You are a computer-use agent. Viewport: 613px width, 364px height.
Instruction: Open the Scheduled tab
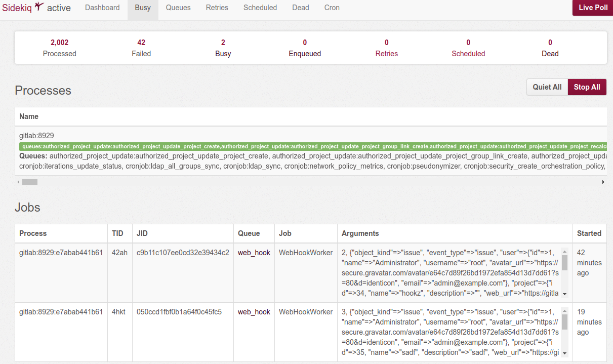point(260,8)
